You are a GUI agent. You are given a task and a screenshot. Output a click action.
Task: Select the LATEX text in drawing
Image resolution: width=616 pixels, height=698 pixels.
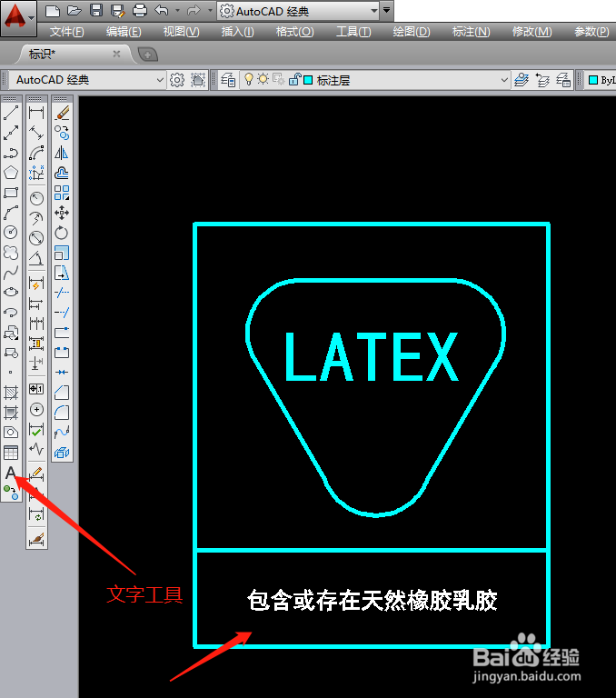(372, 356)
